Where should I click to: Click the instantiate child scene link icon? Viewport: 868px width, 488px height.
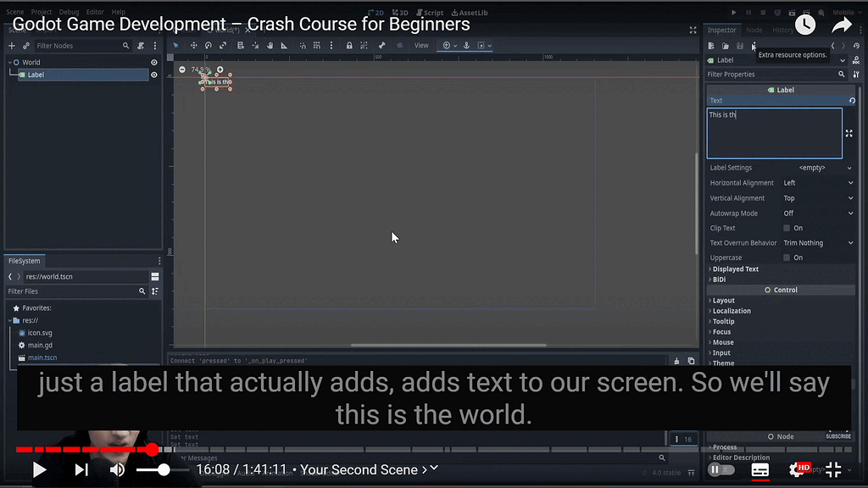click(x=26, y=46)
